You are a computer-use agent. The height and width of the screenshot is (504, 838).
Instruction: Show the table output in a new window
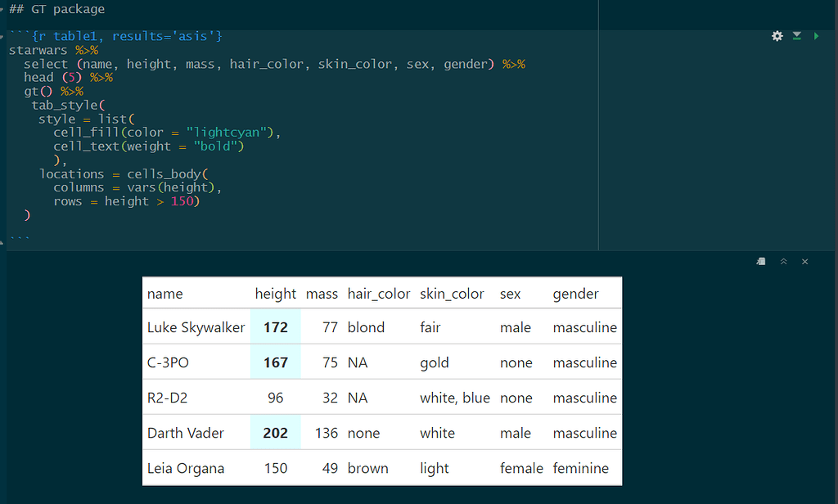(760, 260)
